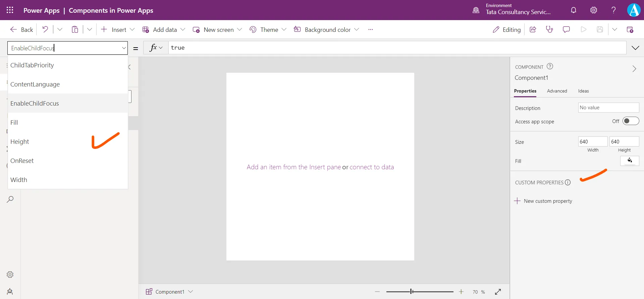
Task: Click the more options ellipsis in toolbar
Action: [x=370, y=29]
